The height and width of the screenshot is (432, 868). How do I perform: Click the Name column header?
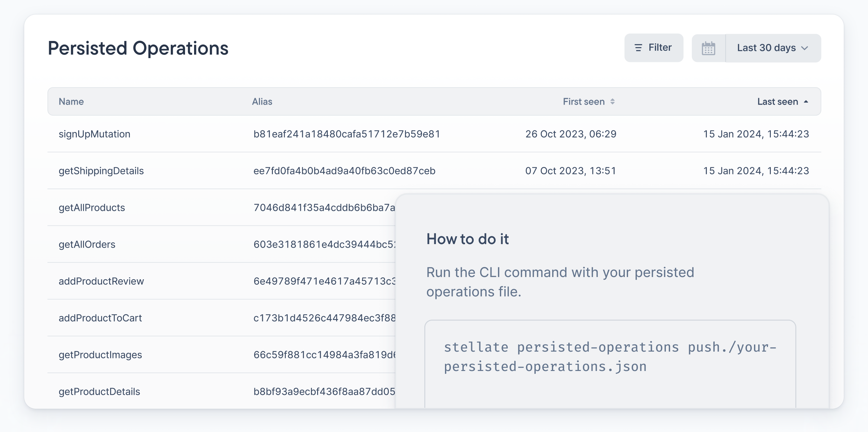point(71,101)
